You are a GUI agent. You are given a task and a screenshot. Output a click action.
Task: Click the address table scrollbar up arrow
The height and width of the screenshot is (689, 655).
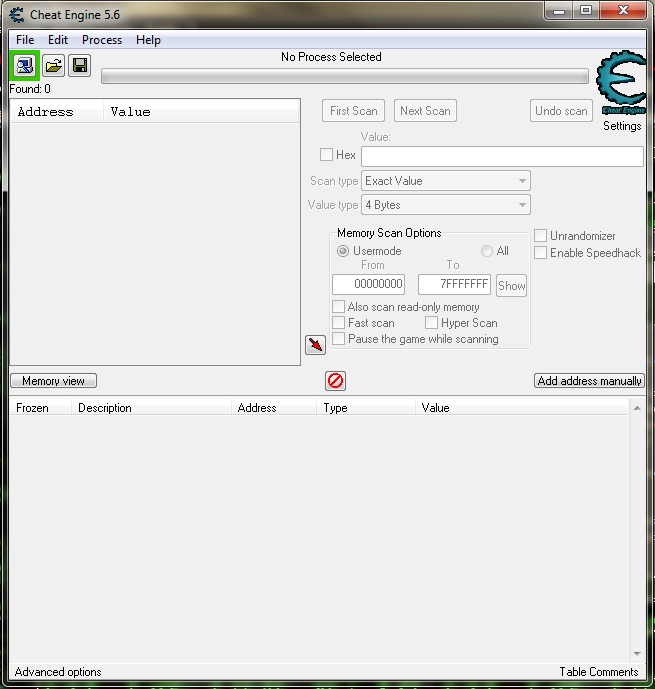pos(637,408)
